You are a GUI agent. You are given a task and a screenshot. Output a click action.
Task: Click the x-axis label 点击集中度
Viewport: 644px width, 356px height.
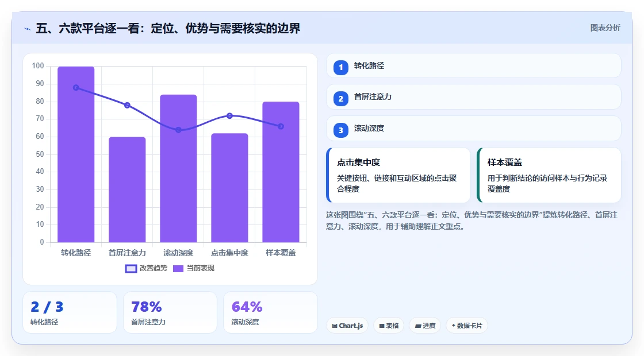coord(229,253)
